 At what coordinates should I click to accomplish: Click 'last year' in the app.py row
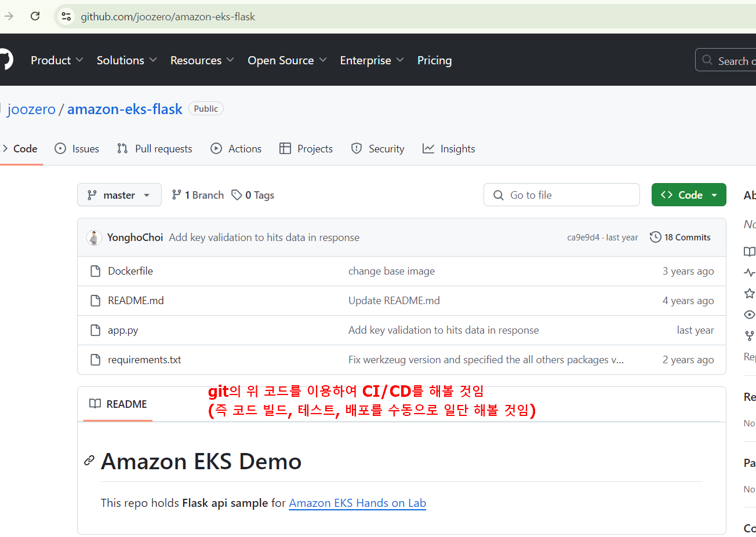point(695,330)
